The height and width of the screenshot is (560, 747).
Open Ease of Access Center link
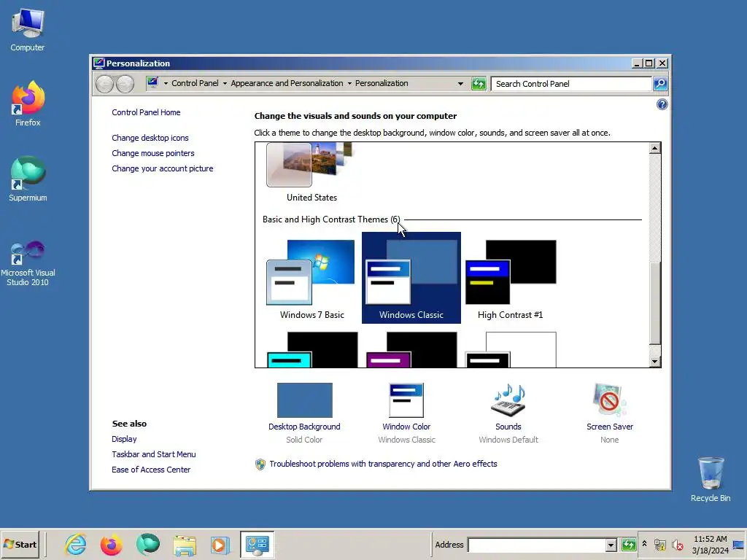pyautogui.click(x=151, y=470)
